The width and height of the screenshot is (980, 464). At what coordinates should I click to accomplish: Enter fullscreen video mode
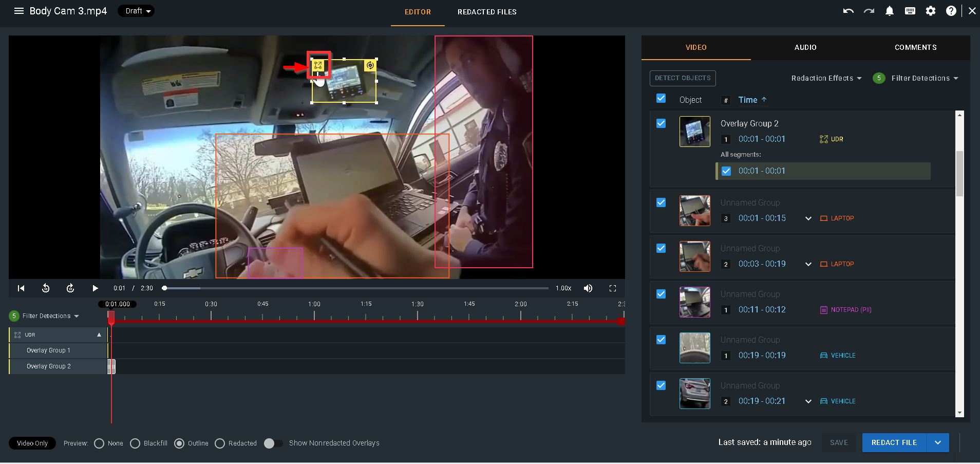coord(613,288)
